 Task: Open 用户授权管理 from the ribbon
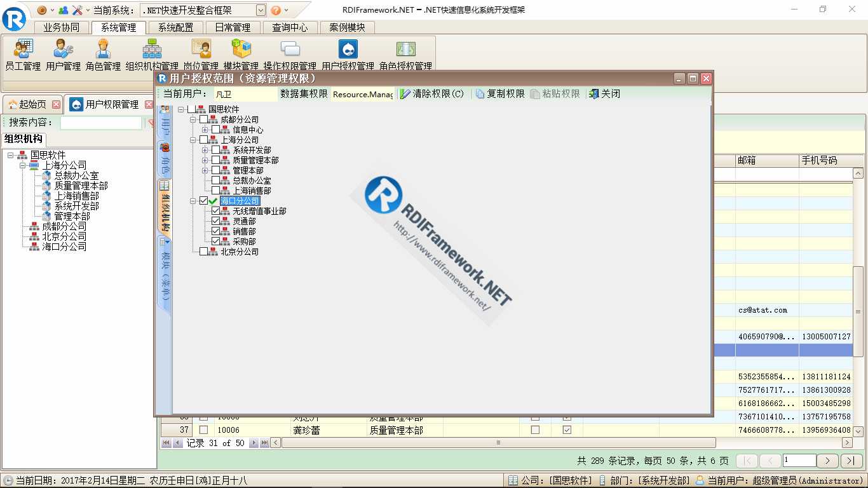(x=348, y=55)
